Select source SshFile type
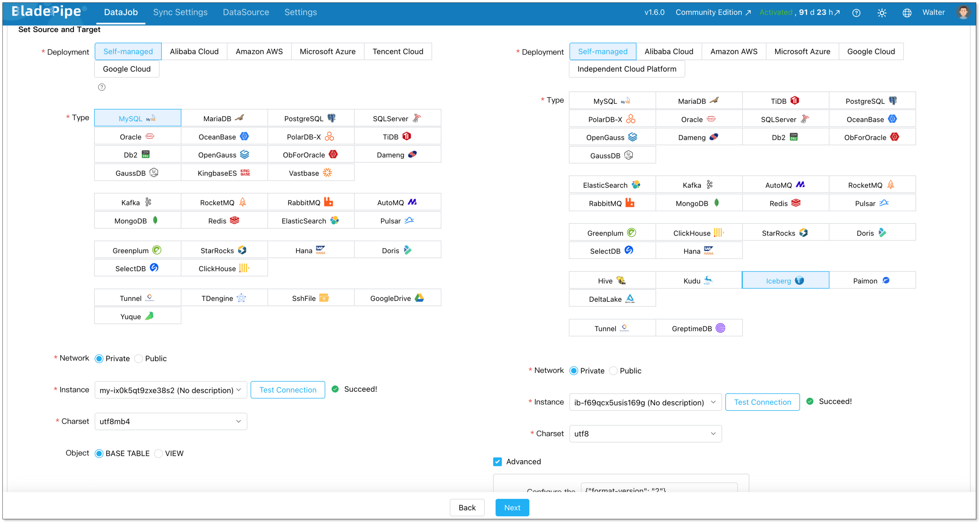Screen dimensions: 980x523 [310, 298]
